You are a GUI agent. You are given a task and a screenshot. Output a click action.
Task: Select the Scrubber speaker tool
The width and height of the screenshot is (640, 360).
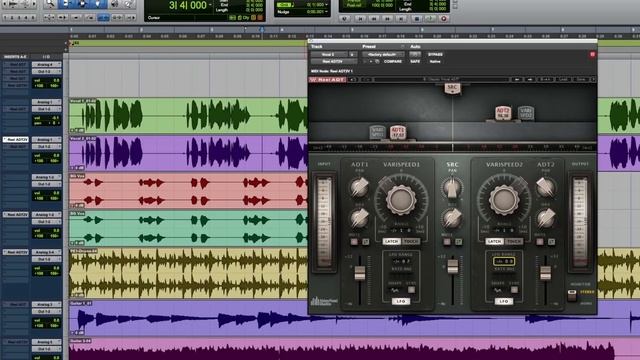[x=116, y=4]
